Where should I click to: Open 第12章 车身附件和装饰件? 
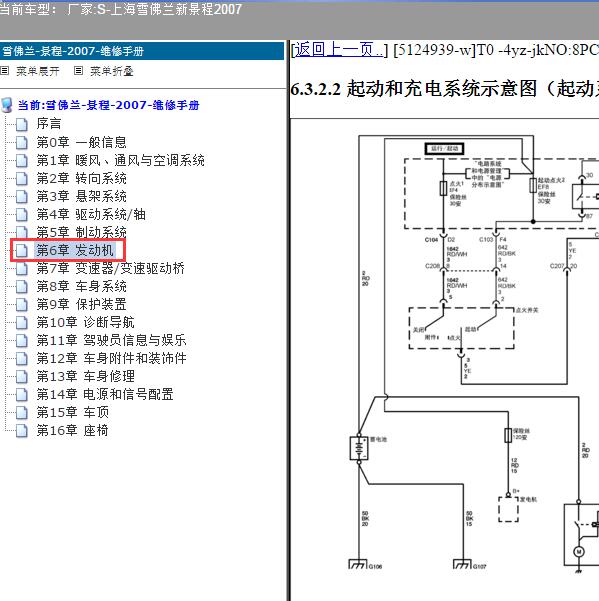pos(111,358)
